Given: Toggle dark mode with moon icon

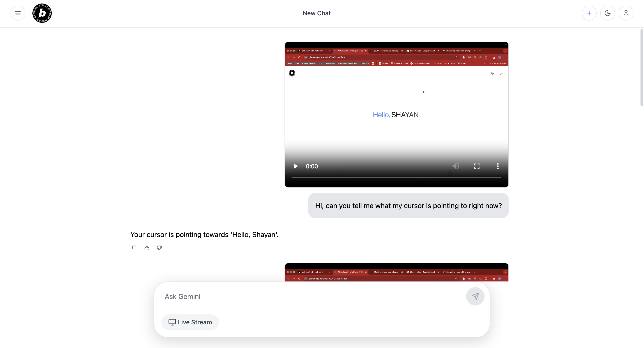Looking at the screenshot, I should (x=607, y=13).
